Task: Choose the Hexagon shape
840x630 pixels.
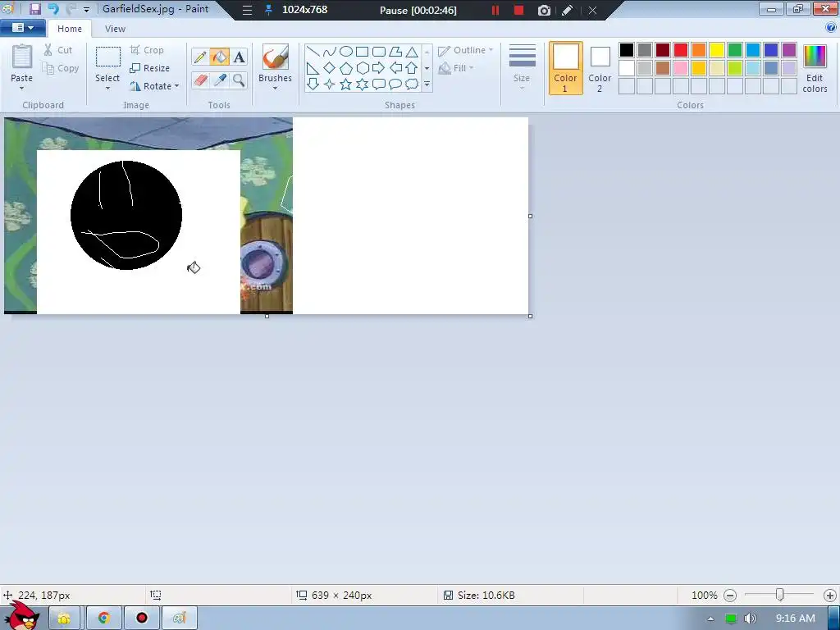Action: tap(362, 68)
